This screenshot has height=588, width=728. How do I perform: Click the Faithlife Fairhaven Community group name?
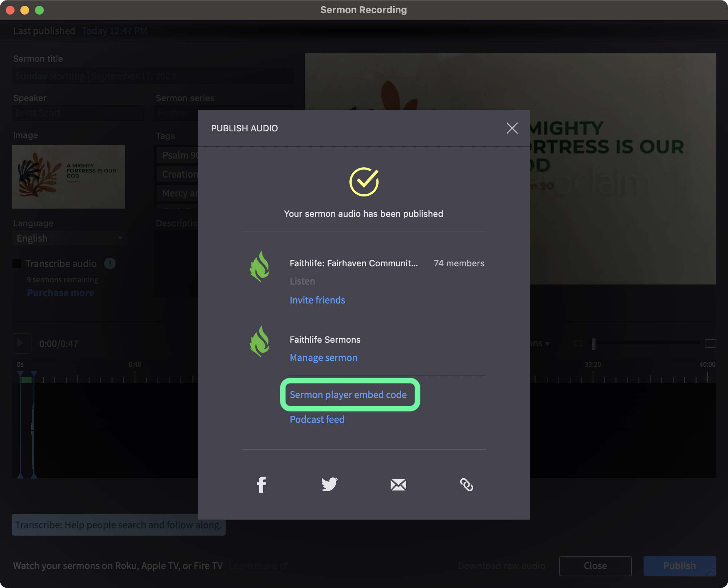point(354,263)
